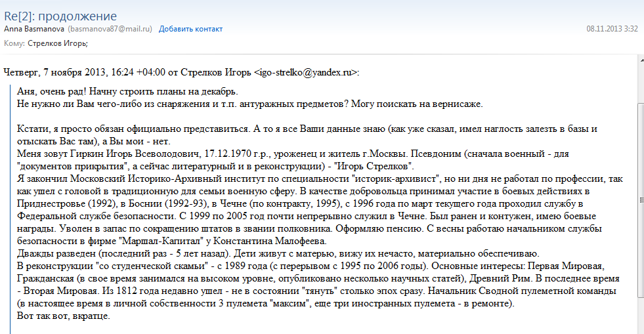Click sender address basmanova87@mail.ru
Image resolution: width=644 pixels, height=334 pixels.
[110, 29]
